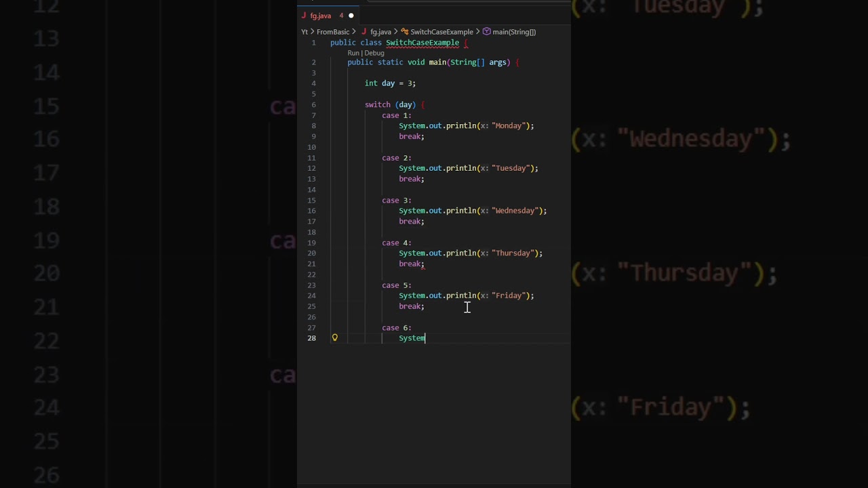This screenshot has width=868, height=488.
Task: Click the 'case 6:' label
Action: [x=396, y=328]
